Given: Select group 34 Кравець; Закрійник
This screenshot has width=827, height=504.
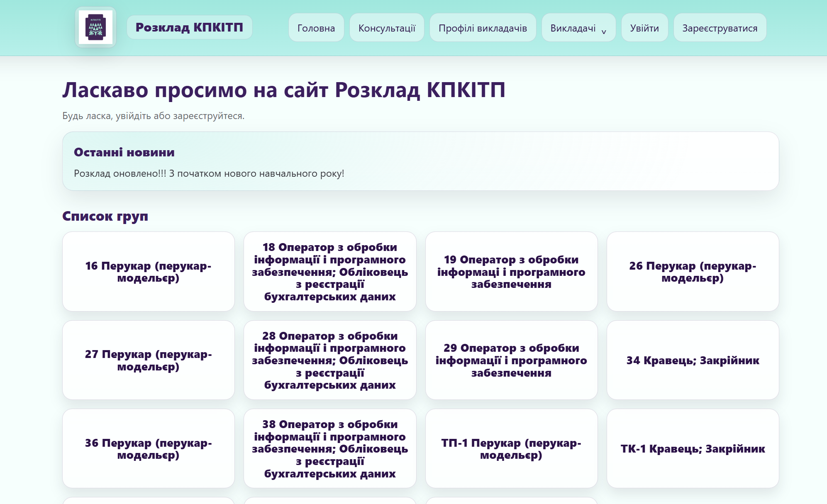Looking at the screenshot, I should pos(693,360).
